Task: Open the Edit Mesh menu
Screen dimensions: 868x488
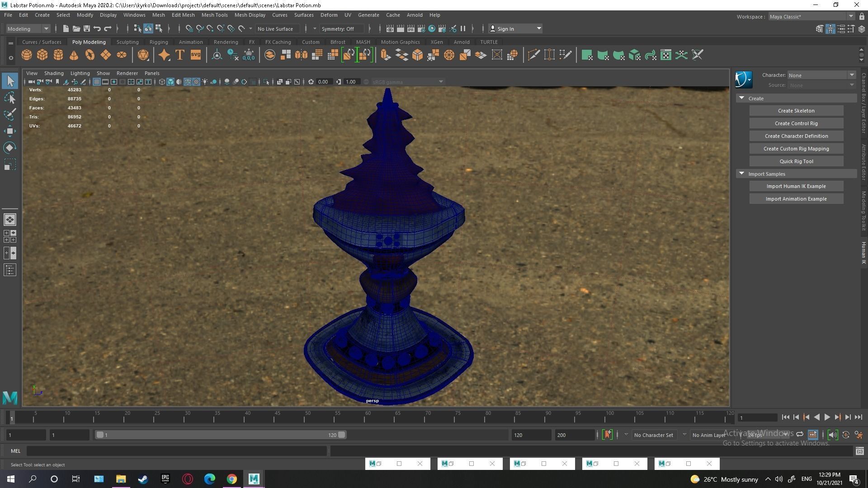Action: pos(183,15)
